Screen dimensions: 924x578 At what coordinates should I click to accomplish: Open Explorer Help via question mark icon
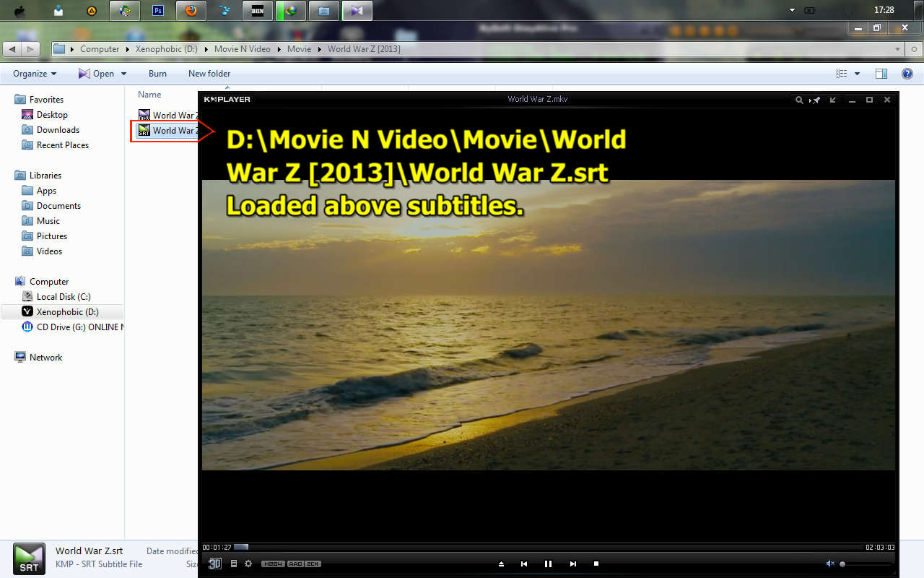(x=907, y=74)
